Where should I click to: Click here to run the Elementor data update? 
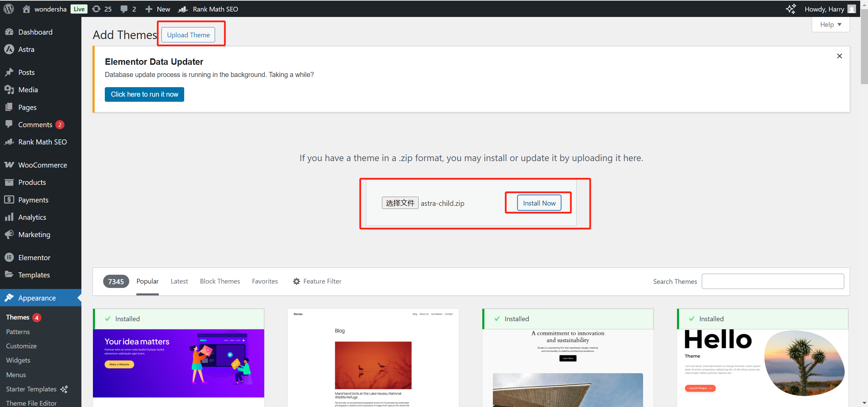tap(144, 94)
